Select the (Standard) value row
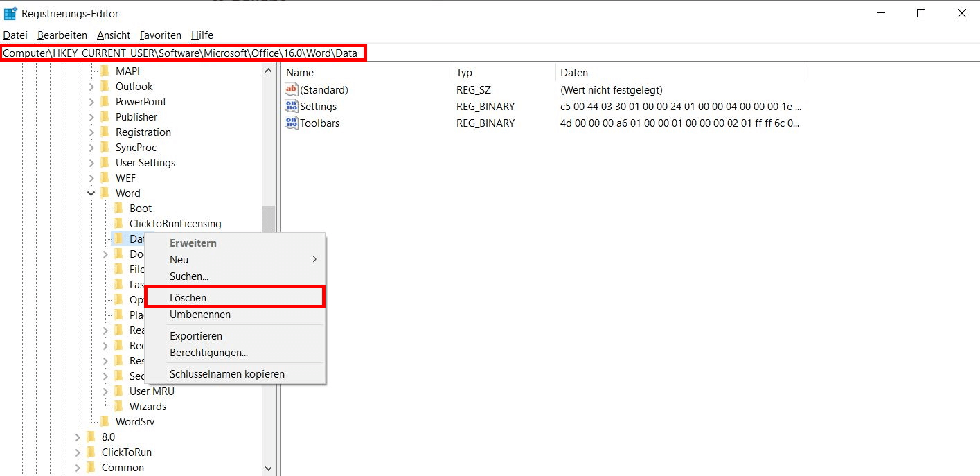 [543, 90]
